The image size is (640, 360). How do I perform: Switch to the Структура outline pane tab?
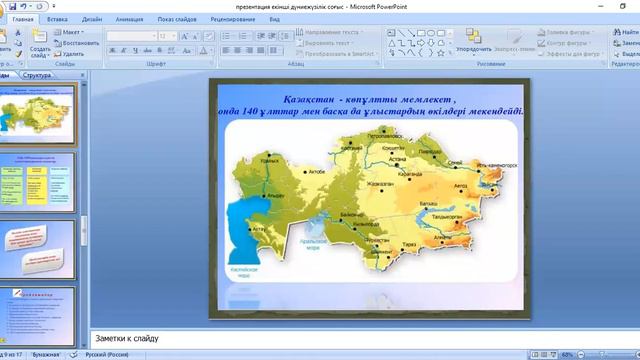[37, 75]
